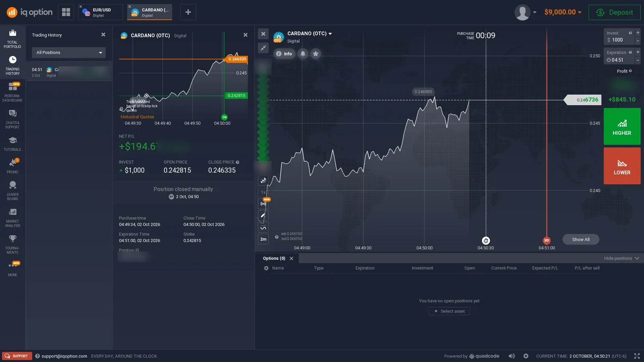Screen dimensions: 644x362
Task: Close the Options (0) tab
Action: (291, 259)
